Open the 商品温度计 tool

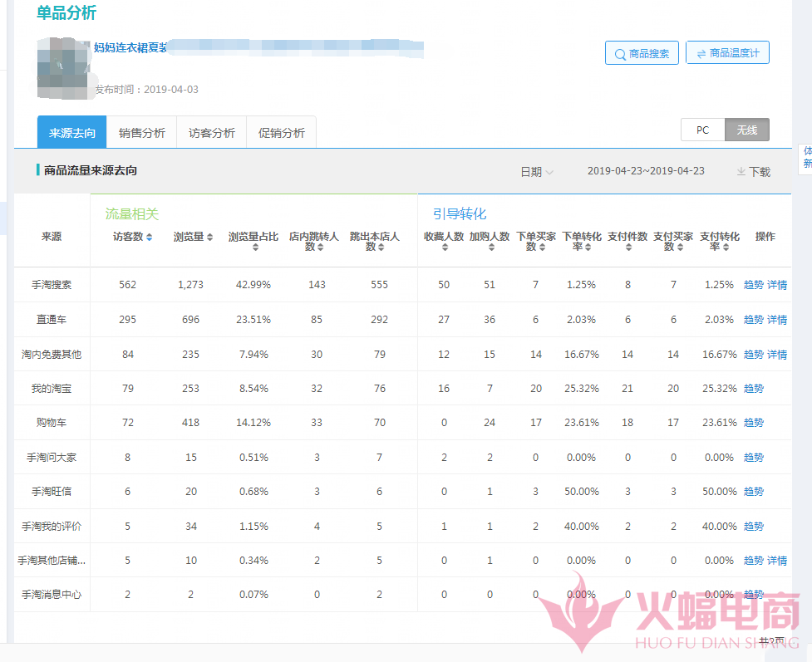point(727,53)
